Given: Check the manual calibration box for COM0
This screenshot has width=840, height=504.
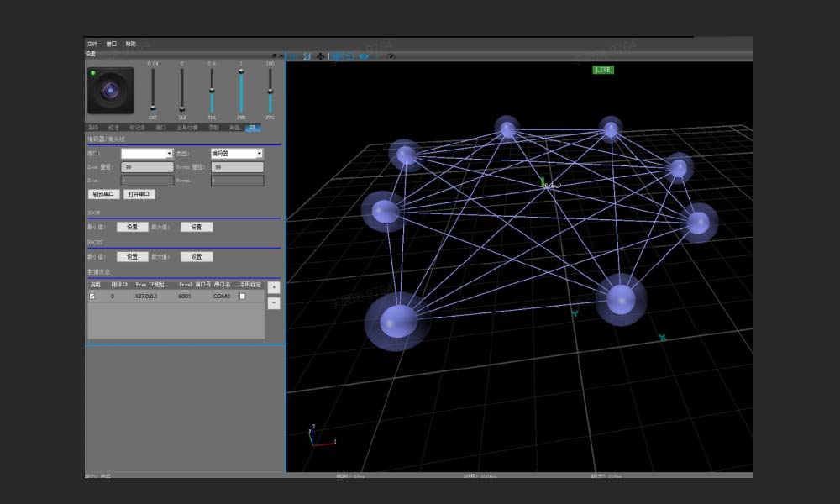Looking at the screenshot, I should pos(243,297).
